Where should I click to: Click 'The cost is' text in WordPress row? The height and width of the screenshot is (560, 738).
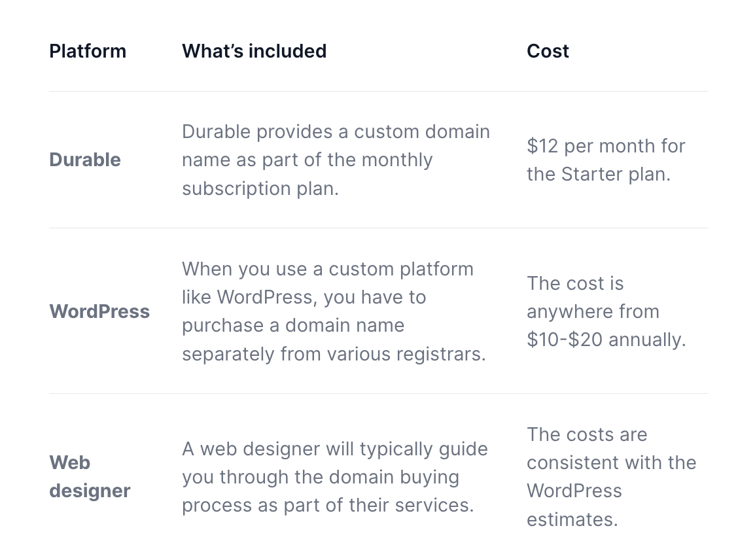coord(575,283)
